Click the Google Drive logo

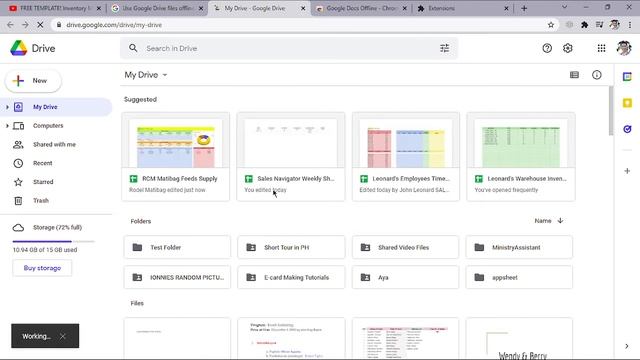tap(19, 48)
